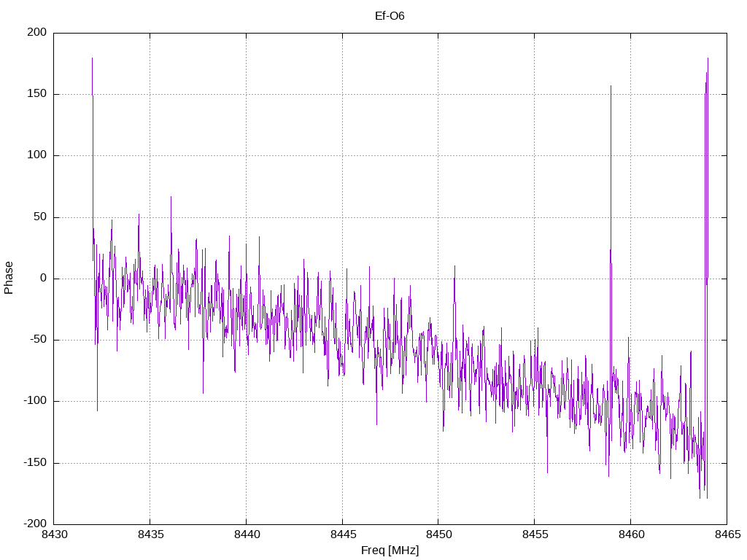Click the 50 y-axis tick label
Screen dimensions: 747x560
[41, 217]
